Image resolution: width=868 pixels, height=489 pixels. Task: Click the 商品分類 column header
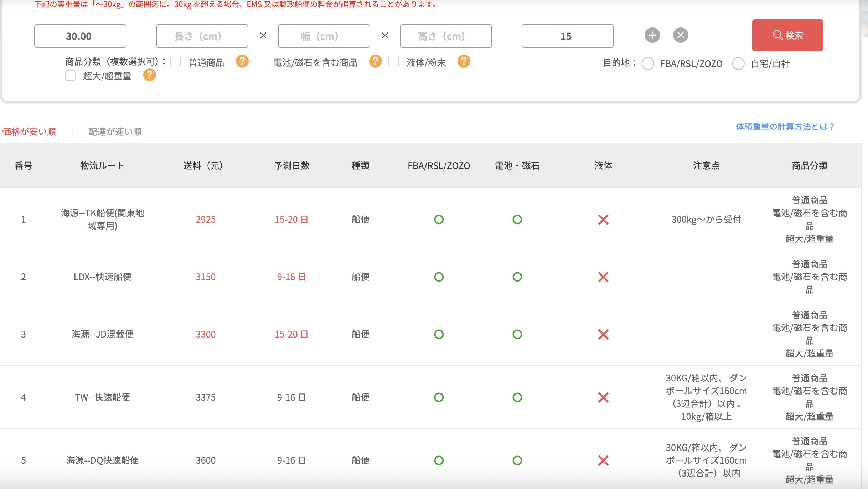810,166
